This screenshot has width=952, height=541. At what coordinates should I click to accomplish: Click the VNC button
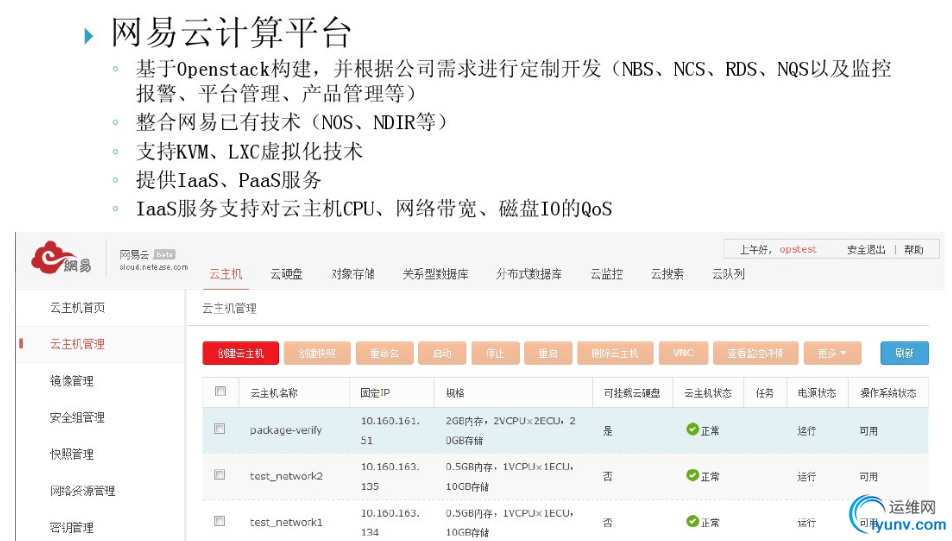683,353
